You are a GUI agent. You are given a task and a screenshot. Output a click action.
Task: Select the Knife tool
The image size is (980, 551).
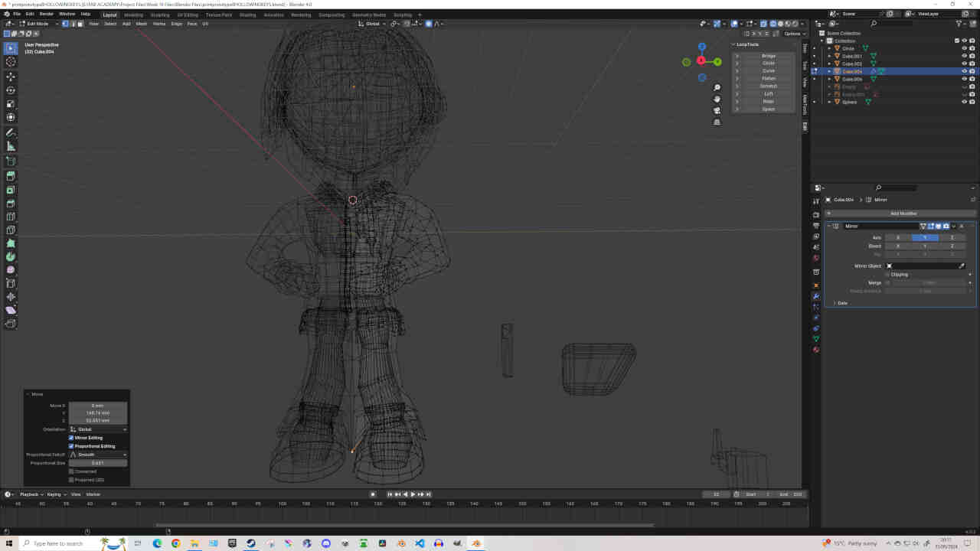pyautogui.click(x=11, y=230)
